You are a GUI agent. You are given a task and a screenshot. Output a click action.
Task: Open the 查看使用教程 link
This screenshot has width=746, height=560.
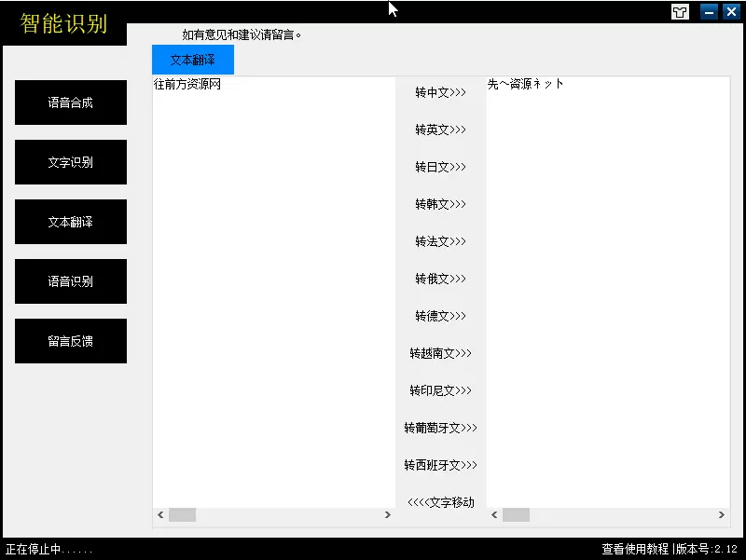point(635,549)
